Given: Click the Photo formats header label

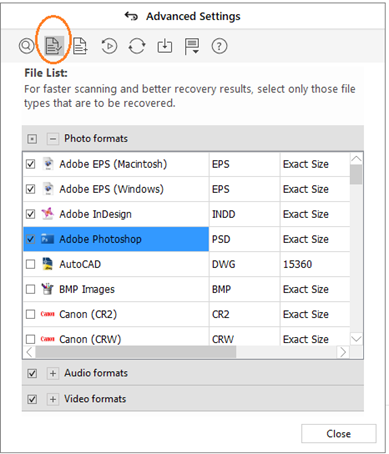Looking at the screenshot, I should click(96, 138).
